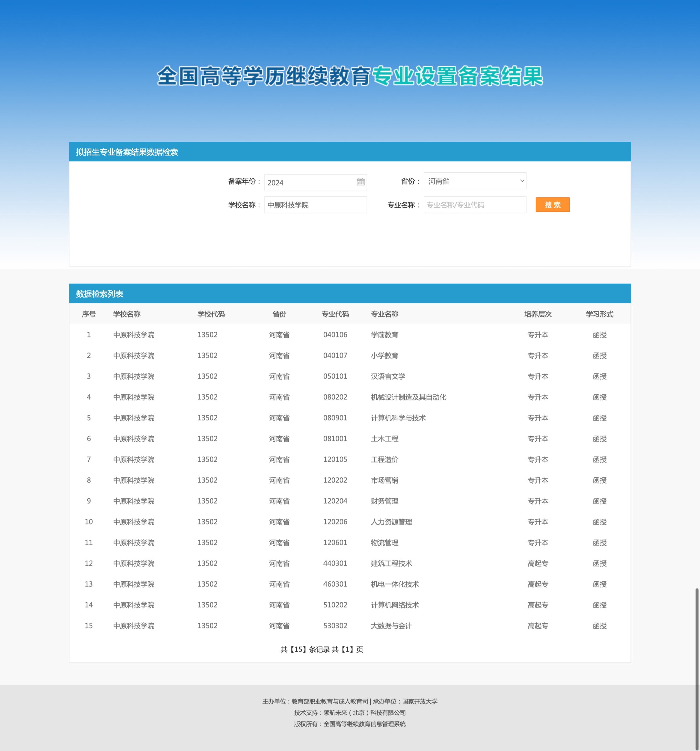
Task: Click the 数据检索列表 panel header
Action: [x=350, y=294]
